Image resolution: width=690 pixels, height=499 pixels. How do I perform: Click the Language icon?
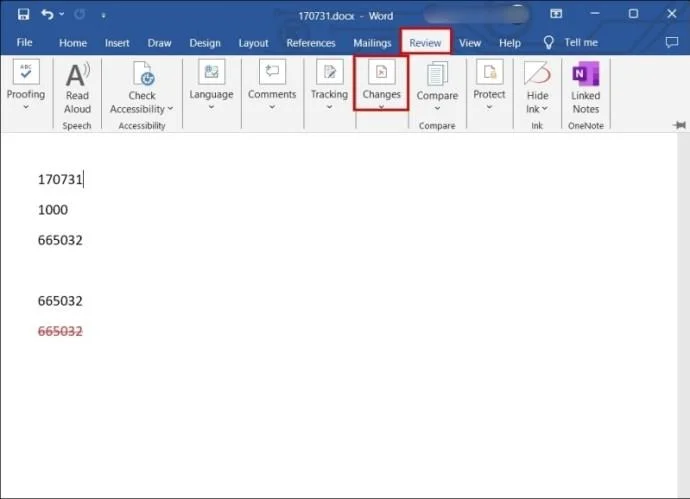[211, 71]
